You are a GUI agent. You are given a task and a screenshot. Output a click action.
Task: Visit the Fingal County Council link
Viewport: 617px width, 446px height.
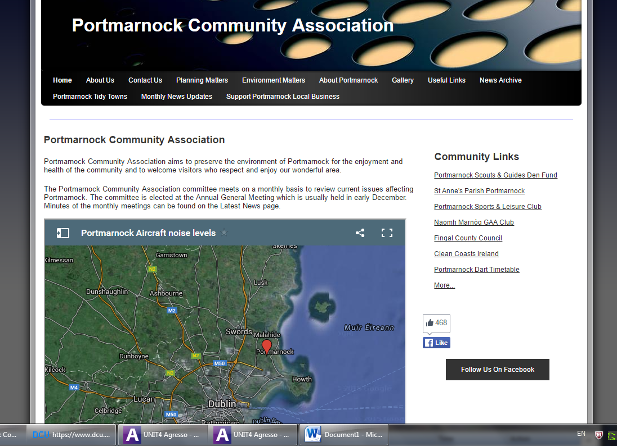(468, 238)
